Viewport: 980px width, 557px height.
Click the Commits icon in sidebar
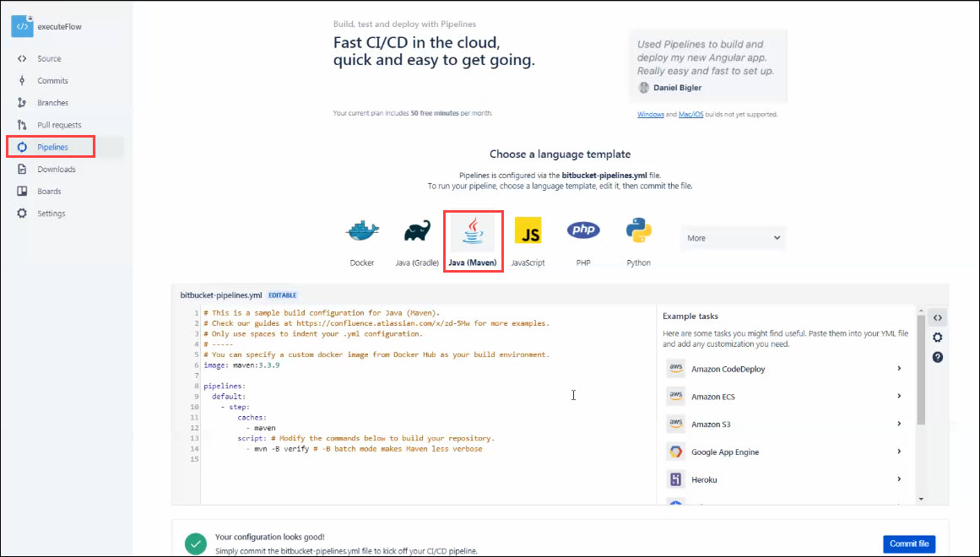[x=22, y=81]
